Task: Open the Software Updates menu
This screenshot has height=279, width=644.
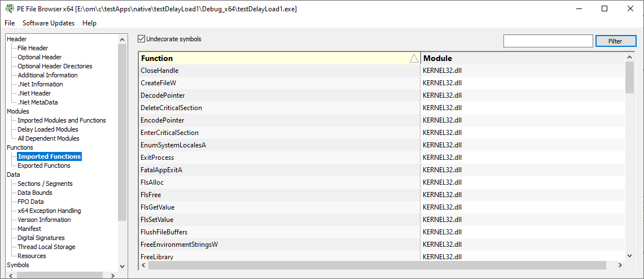Action: click(49, 23)
